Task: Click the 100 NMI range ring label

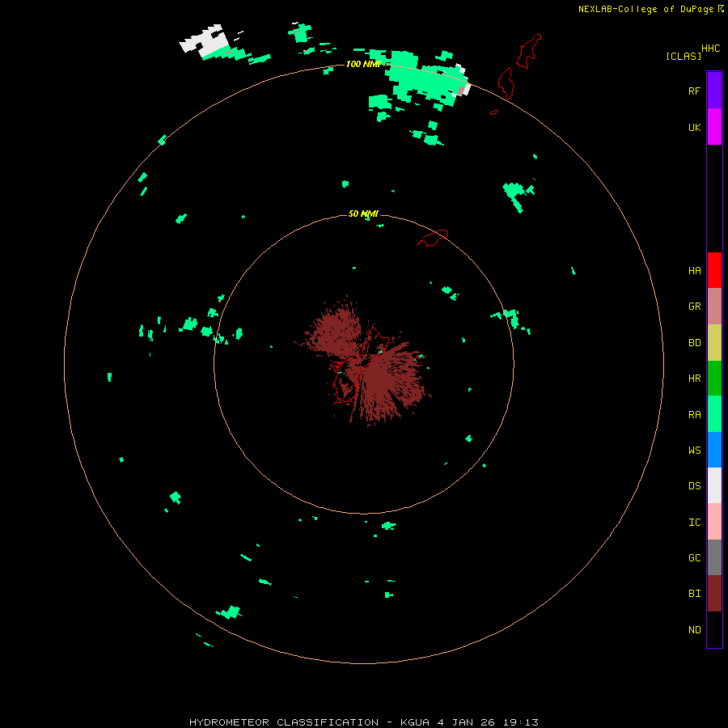Action: click(x=363, y=64)
